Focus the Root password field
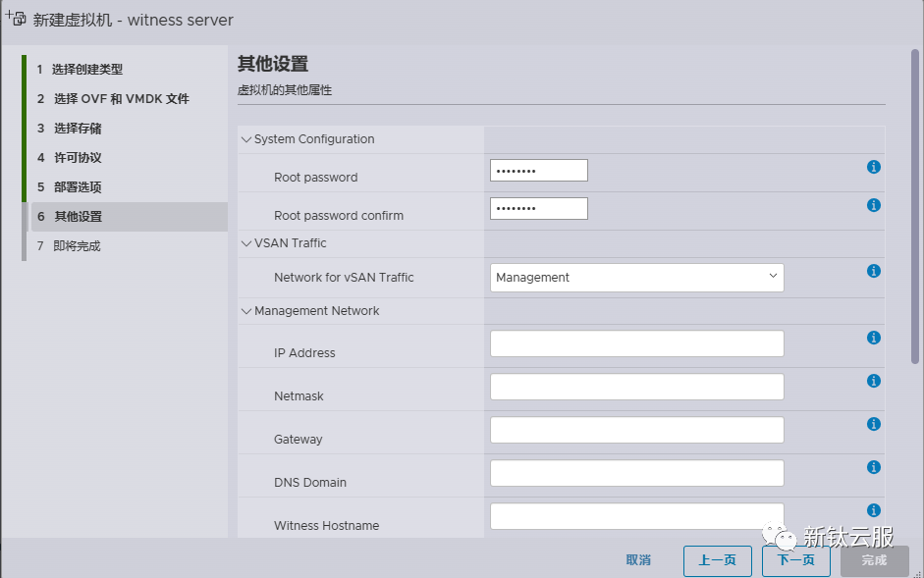 (539, 171)
